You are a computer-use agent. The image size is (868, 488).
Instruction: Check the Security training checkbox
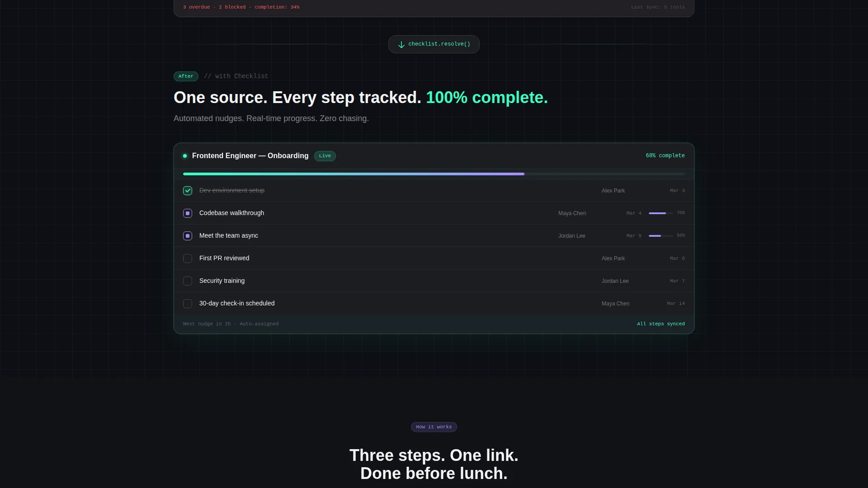(x=188, y=281)
